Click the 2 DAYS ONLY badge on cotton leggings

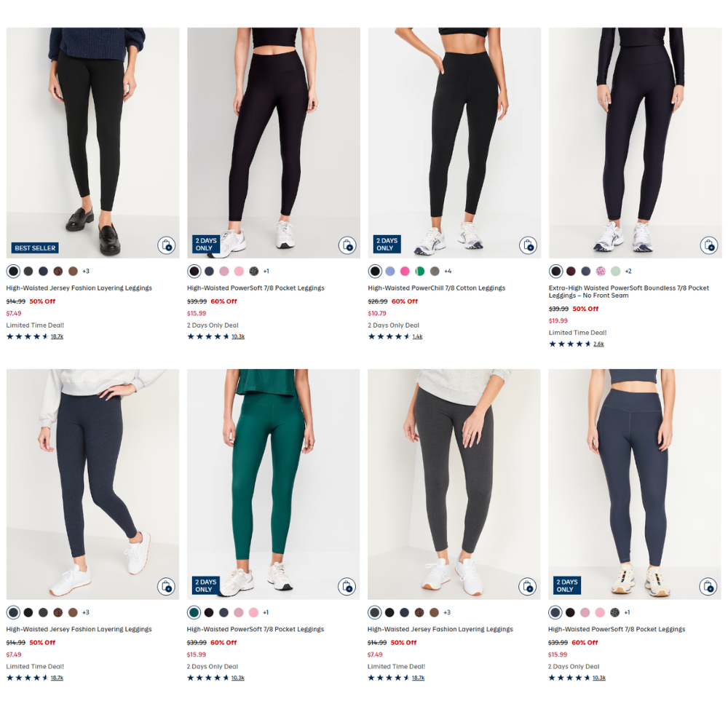[387, 243]
